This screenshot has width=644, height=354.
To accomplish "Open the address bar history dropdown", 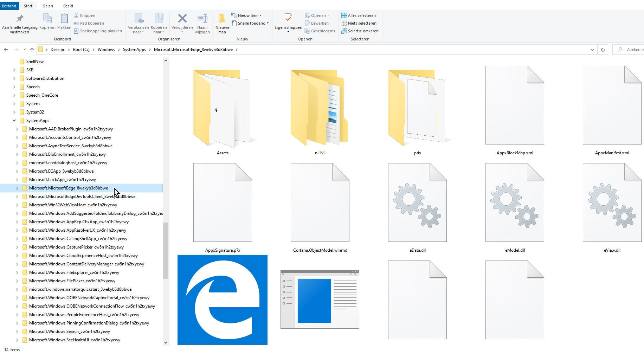I will pos(592,50).
